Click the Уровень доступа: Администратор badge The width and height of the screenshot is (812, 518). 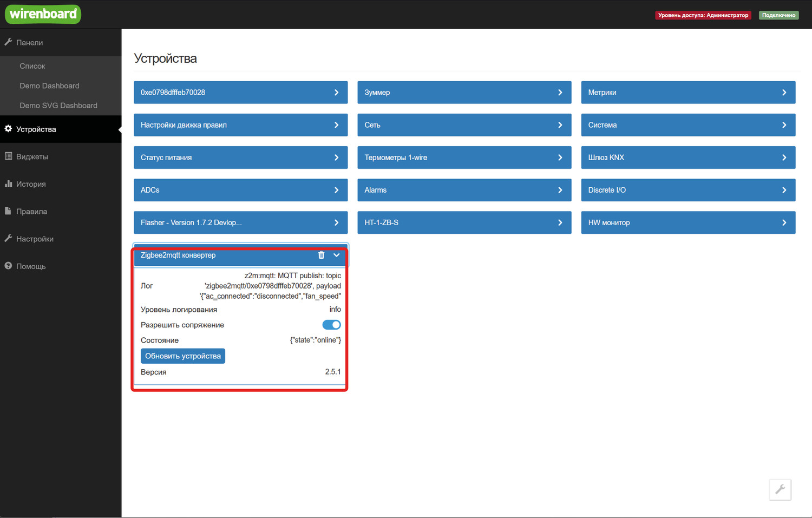pos(703,15)
